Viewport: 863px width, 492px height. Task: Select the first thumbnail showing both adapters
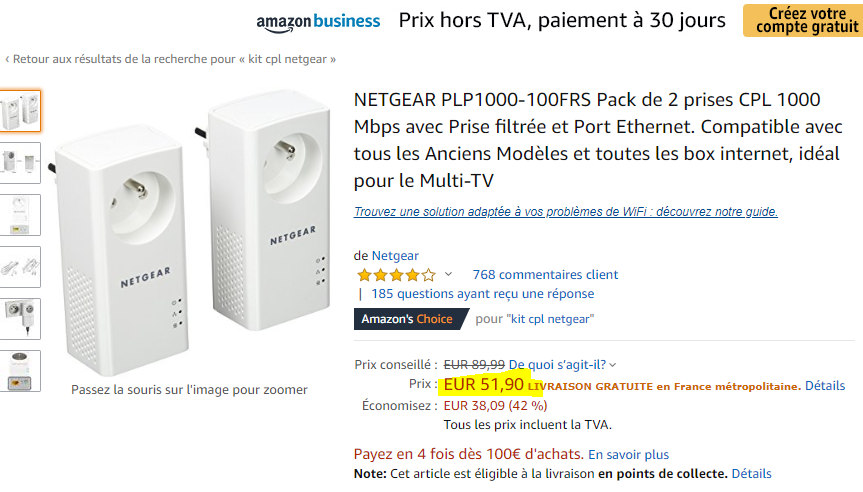(x=20, y=111)
